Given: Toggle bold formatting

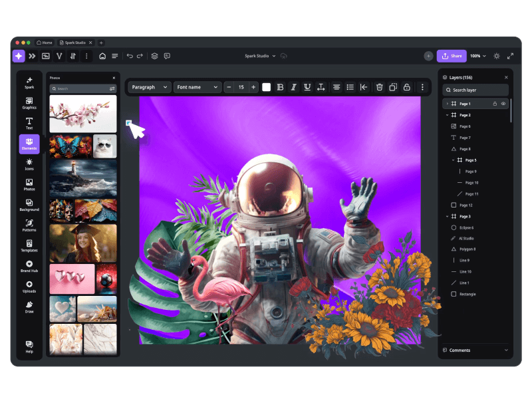Looking at the screenshot, I should [x=280, y=87].
